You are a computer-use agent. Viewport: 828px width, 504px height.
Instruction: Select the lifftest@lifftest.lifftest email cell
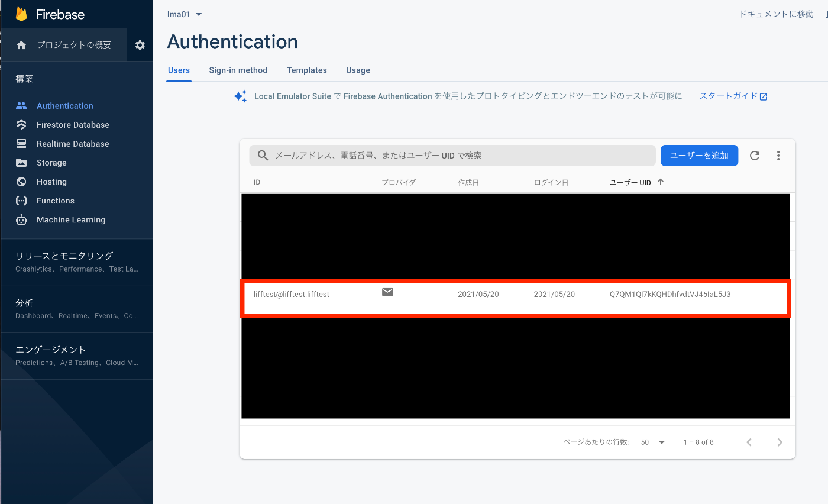click(292, 294)
